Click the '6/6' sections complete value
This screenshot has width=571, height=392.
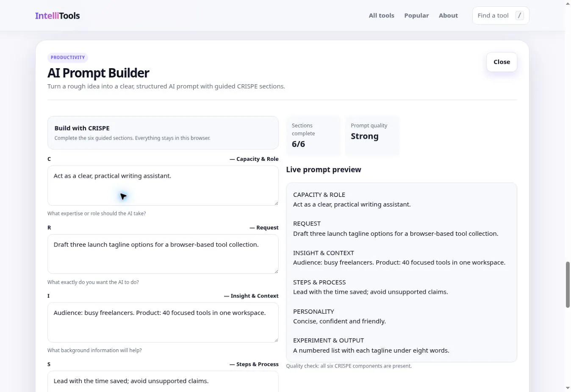[298, 144]
